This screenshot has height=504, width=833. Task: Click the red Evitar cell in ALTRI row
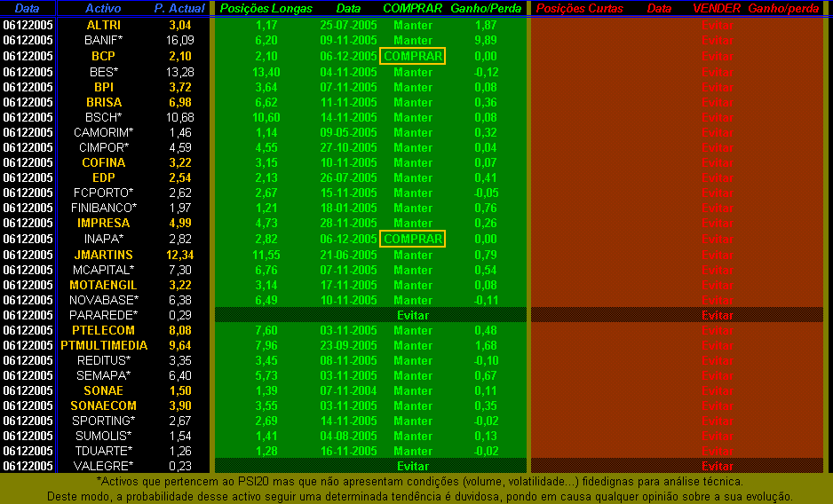[717, 26]
